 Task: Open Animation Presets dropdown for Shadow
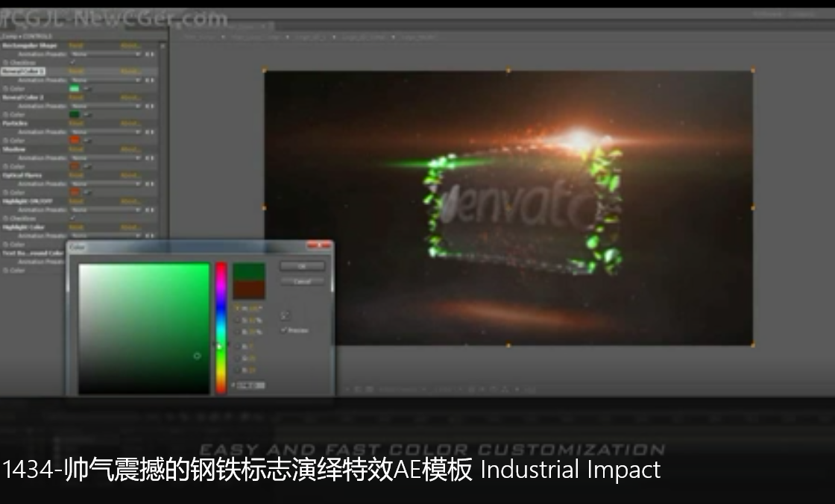[106, 158]
